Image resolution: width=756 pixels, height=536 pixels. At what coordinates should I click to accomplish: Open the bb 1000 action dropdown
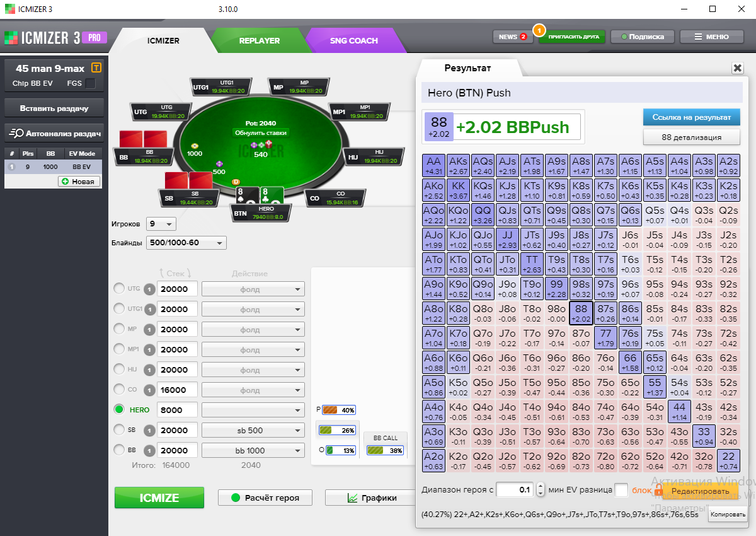(253, 450)
